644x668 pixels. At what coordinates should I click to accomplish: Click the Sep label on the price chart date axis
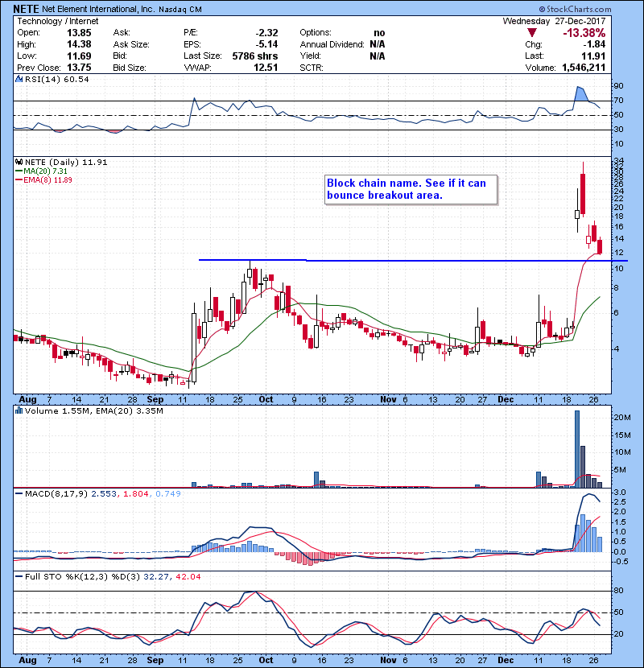coord(155,400)
